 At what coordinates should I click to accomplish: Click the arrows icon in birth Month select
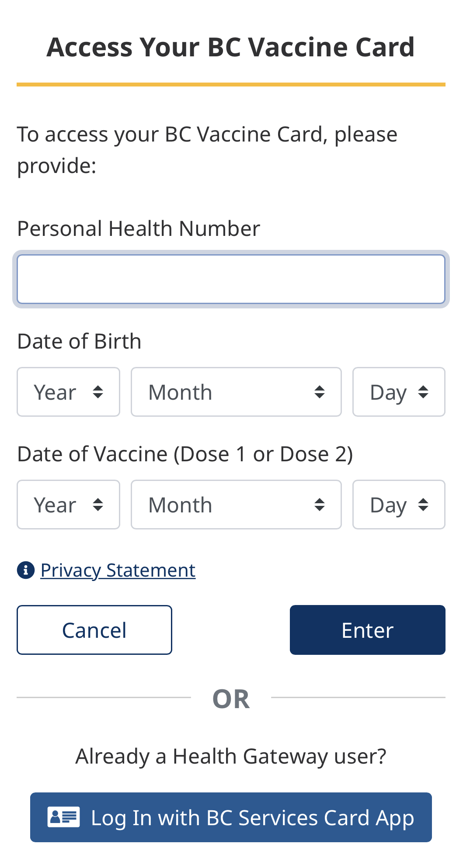[x=320, y=392]
